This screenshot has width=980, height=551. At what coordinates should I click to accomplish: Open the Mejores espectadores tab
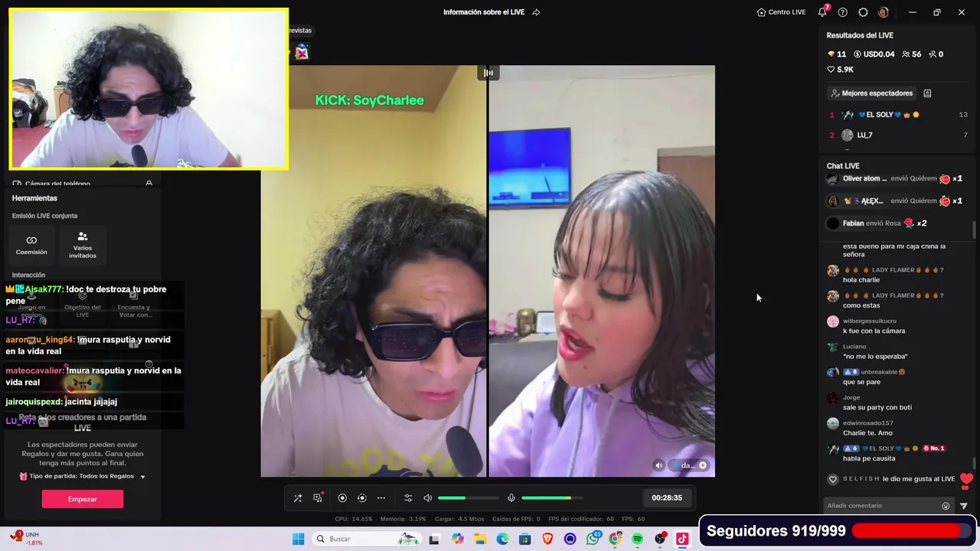click(x=872, y=93)
